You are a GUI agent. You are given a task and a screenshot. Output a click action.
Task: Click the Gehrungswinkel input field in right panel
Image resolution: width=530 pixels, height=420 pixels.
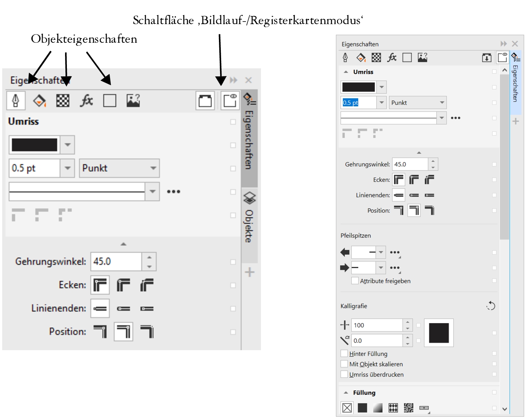(x=410, y=164)
